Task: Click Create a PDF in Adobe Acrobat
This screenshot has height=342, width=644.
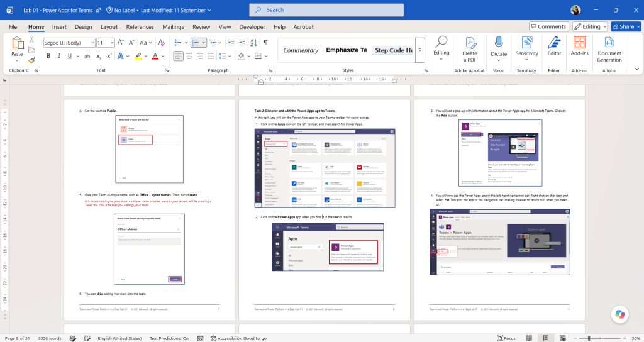Action: tap(469, 49)
